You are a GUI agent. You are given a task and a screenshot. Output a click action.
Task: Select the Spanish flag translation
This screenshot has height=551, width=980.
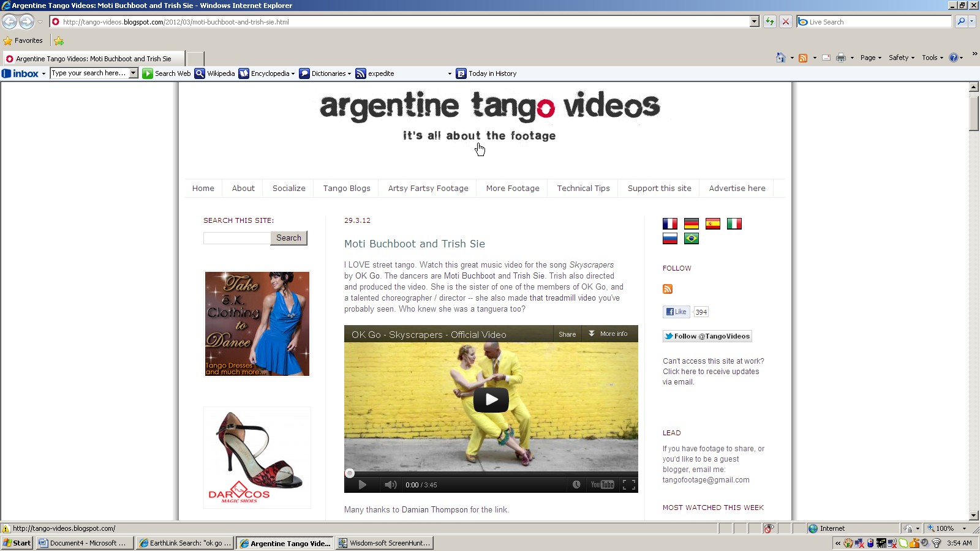(x=713, y=224)
